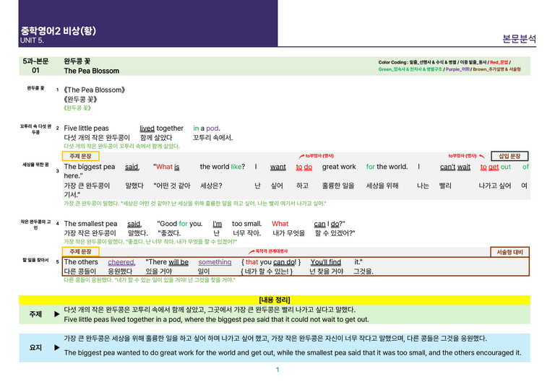The image size is (555, 392).
Task: Click the yellow '[내용 정리]' heading bar
Action: click(275, 300)
